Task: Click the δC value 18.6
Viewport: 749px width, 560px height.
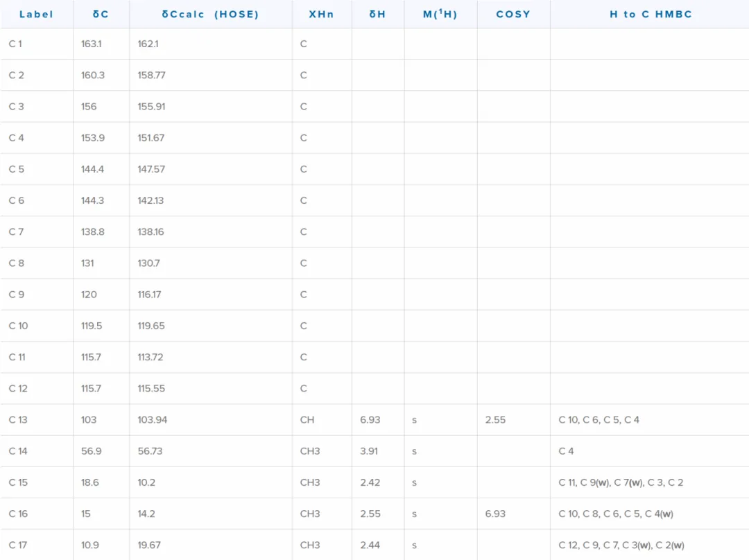Action: pyautogui.click(x=89, y=482)
